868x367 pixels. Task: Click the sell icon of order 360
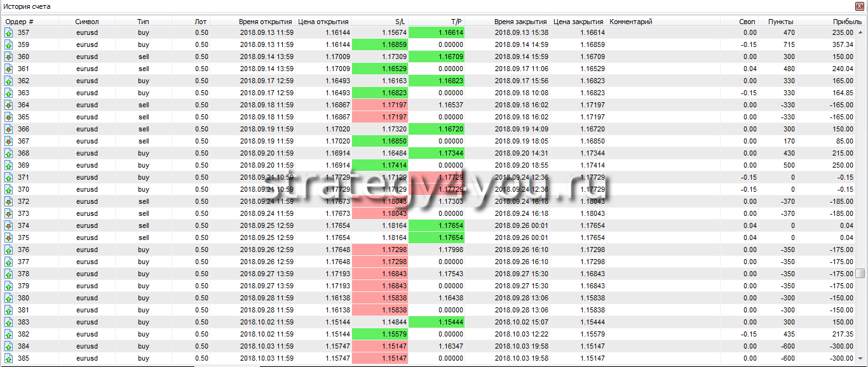(x=9, y=57)
